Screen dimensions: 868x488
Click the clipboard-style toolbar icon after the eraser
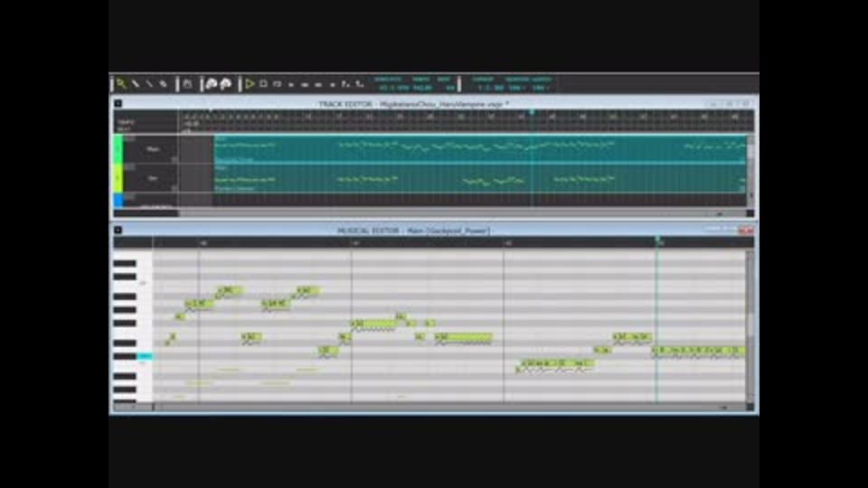click(x=188, y=84)
